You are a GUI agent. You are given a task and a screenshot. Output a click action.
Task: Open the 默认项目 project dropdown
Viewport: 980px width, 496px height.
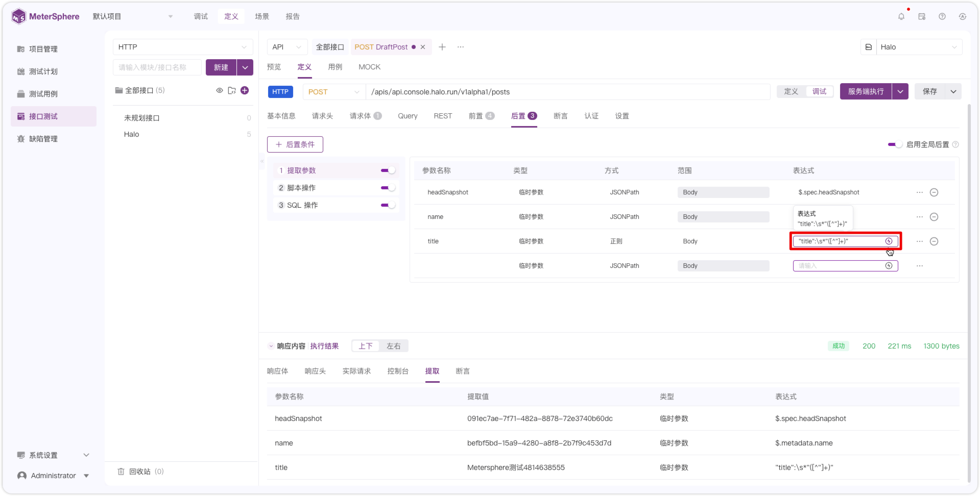[133, 16]
